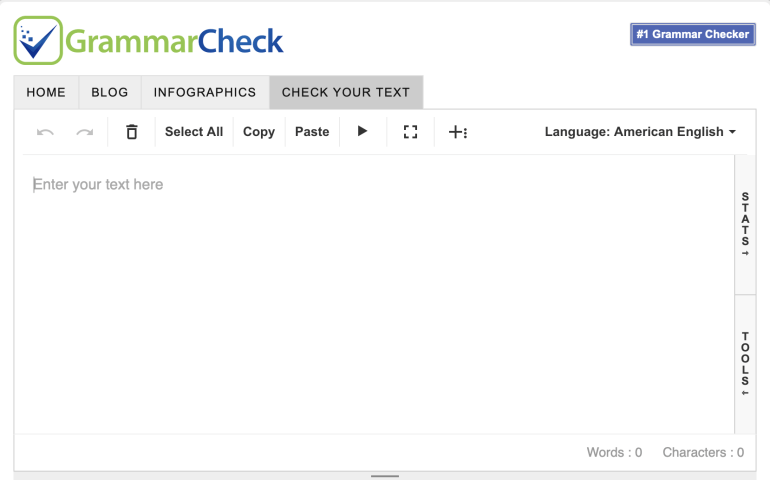Click the GrammarCheck checkmark logo icon
770x480 pixels.
pos(38,40)
